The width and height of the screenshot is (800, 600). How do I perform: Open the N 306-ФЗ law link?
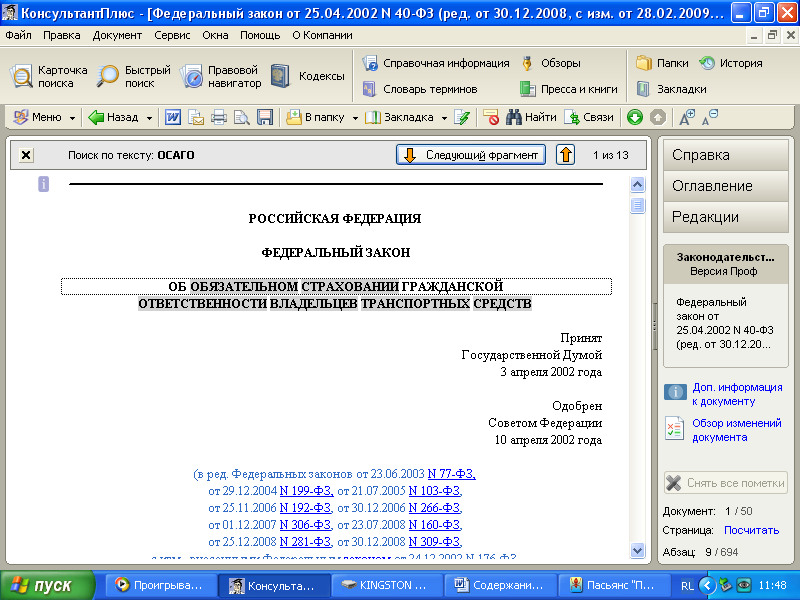(x=306, y=524)
